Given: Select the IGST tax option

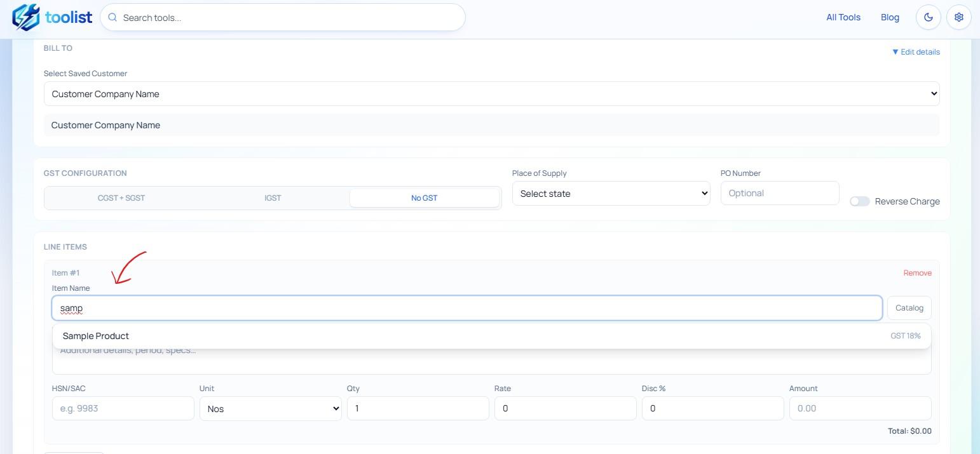Looking at the screenshot, I should [x=273, y=197].
